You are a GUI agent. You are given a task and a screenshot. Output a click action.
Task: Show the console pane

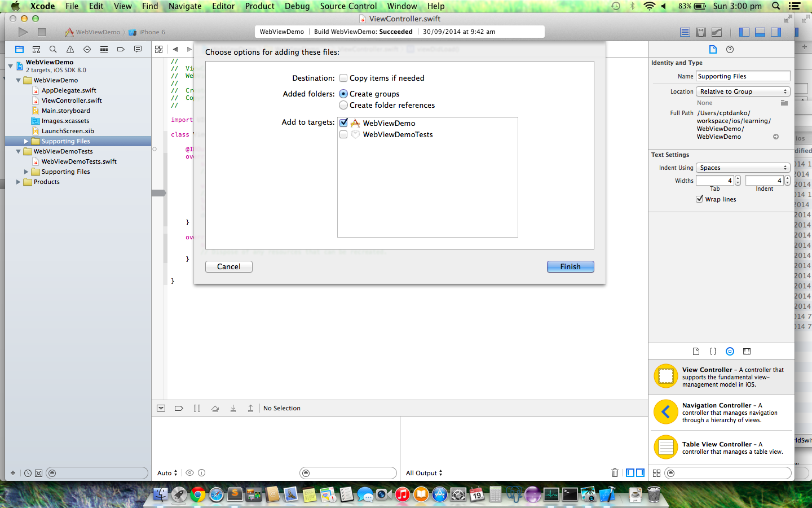(x=640, y=472)
